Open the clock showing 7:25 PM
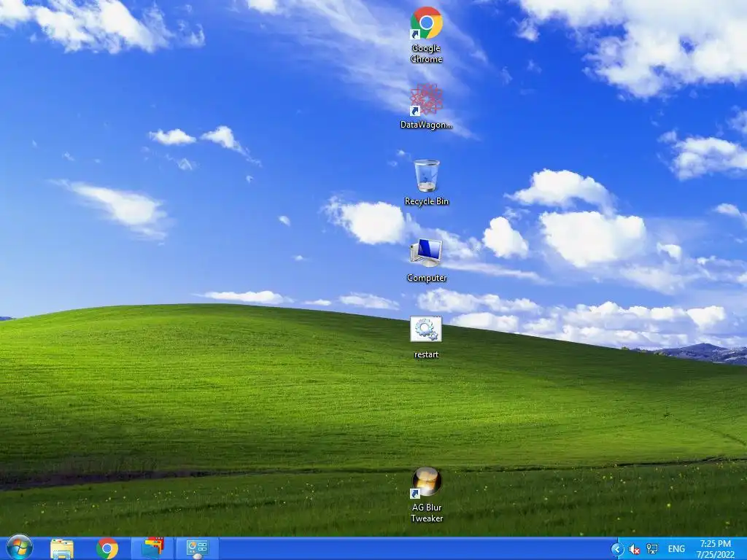 715,549
